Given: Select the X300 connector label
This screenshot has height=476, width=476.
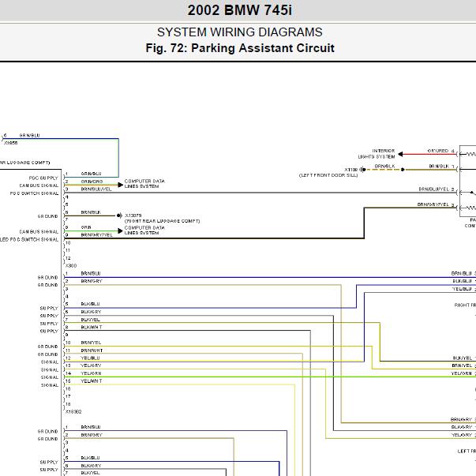Looking at the screenshot, I should tap(71, 266).
